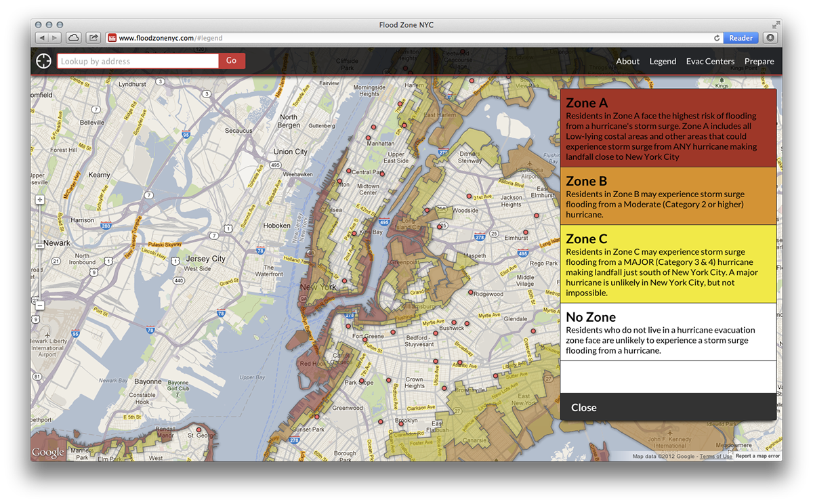
Task: Open the About menu item
Action: pos(627,61)
